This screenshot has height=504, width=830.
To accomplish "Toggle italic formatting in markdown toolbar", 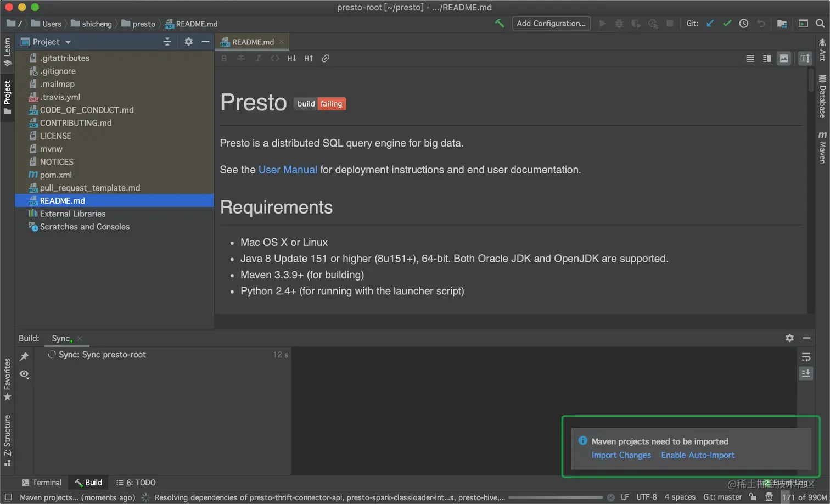I will 258,58.
